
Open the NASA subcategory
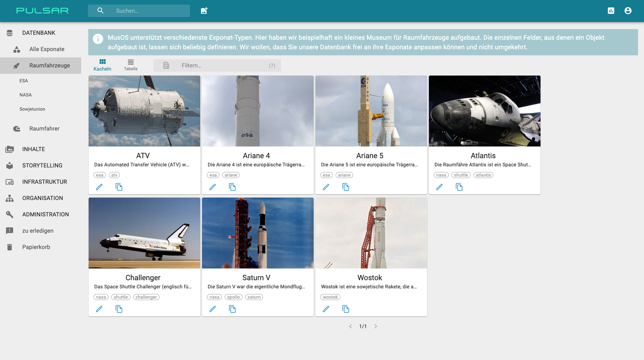26,95
